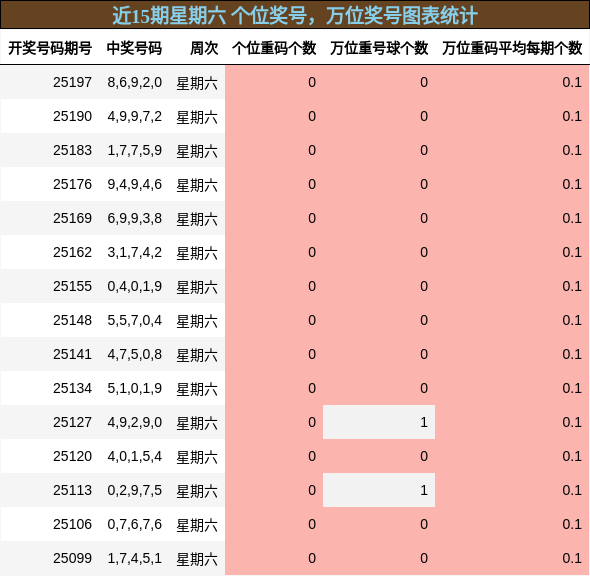
Task: Click 星期六 in row 25099
Action: 197,559
